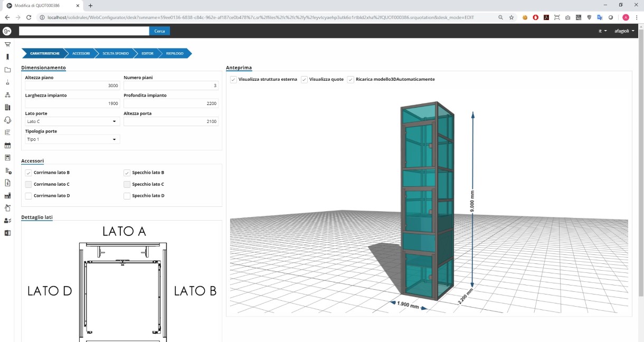The height and width of the screenshot is (342, 644).
Task: Toggle Visualizza struttura esterna checkbox
Action: pos(233,79)
